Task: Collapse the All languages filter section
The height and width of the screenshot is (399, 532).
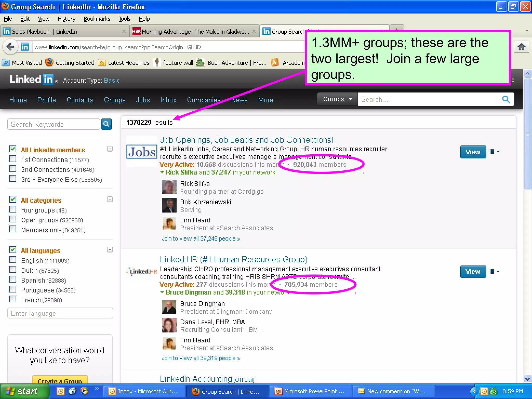Action: pyautogui.click(x=110, y=250)
